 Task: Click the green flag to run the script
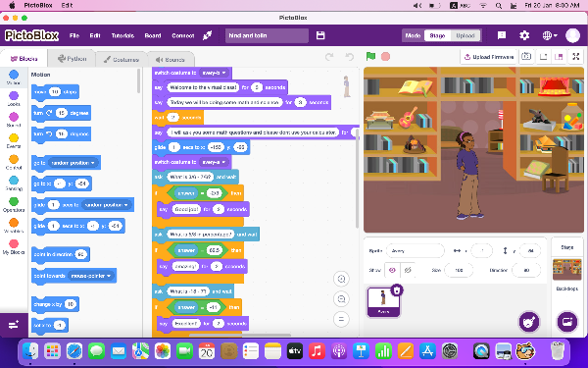coord(370,56)
